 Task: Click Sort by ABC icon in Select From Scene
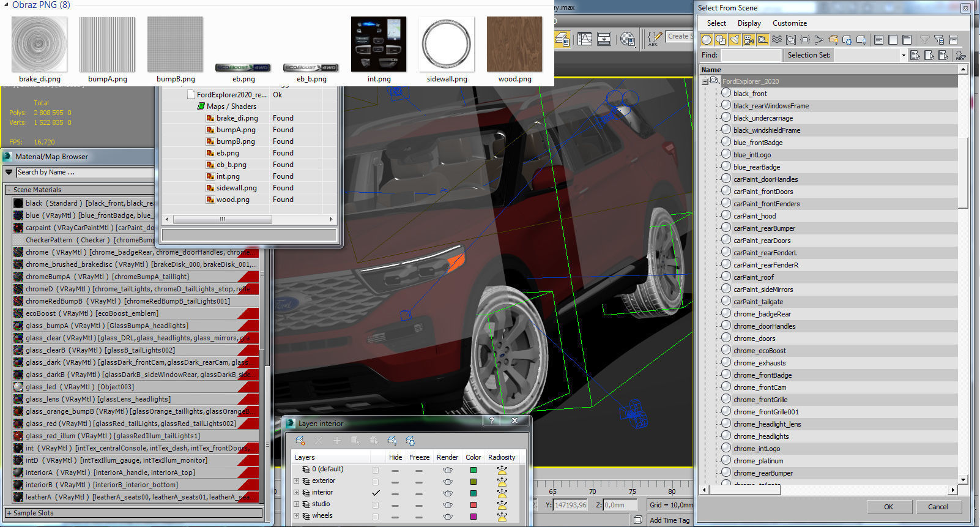(x=960, y=55)
